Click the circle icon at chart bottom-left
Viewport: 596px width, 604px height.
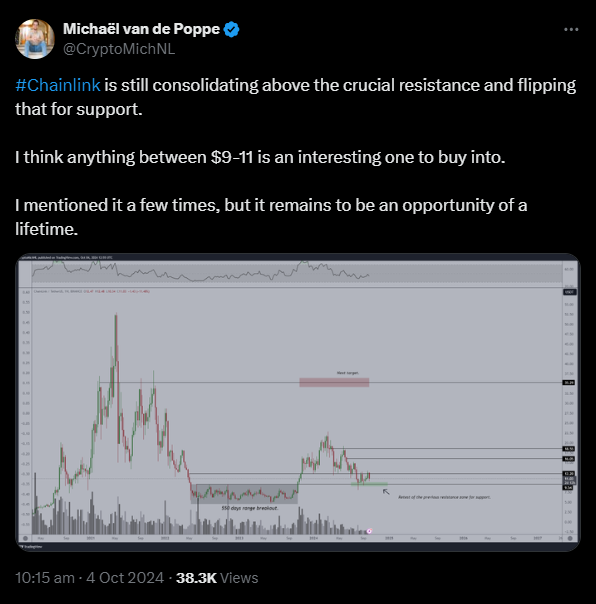pos(25,538)
